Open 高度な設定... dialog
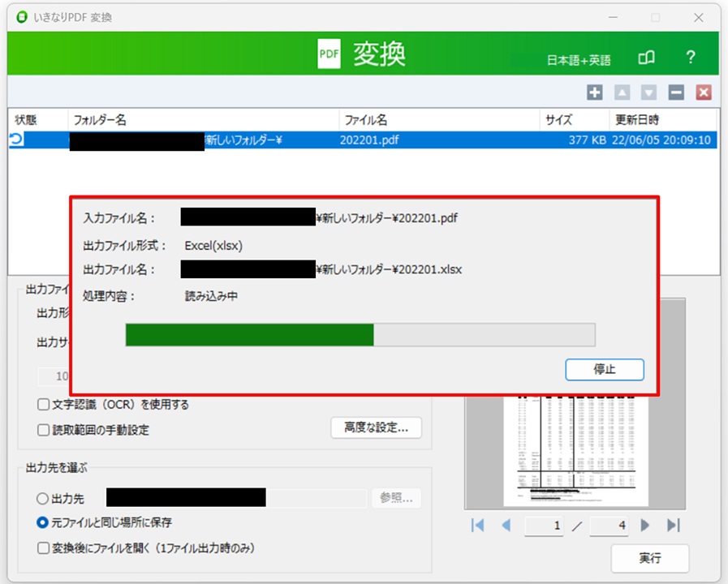Viewport: 728px width, 584px height. pos(376,427)
